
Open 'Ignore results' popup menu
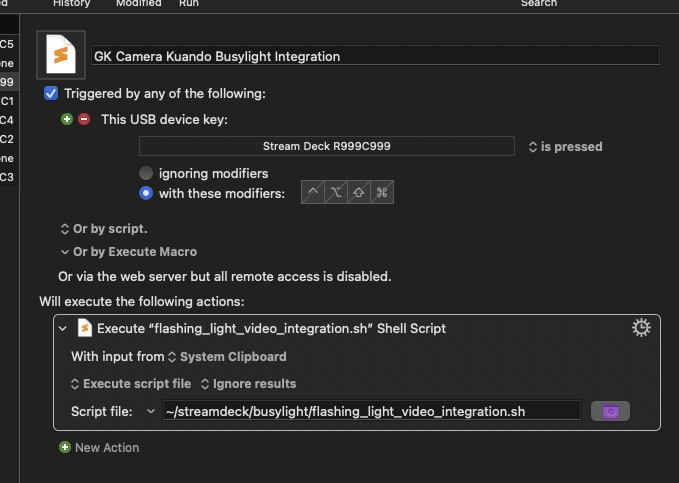point(249,384)
